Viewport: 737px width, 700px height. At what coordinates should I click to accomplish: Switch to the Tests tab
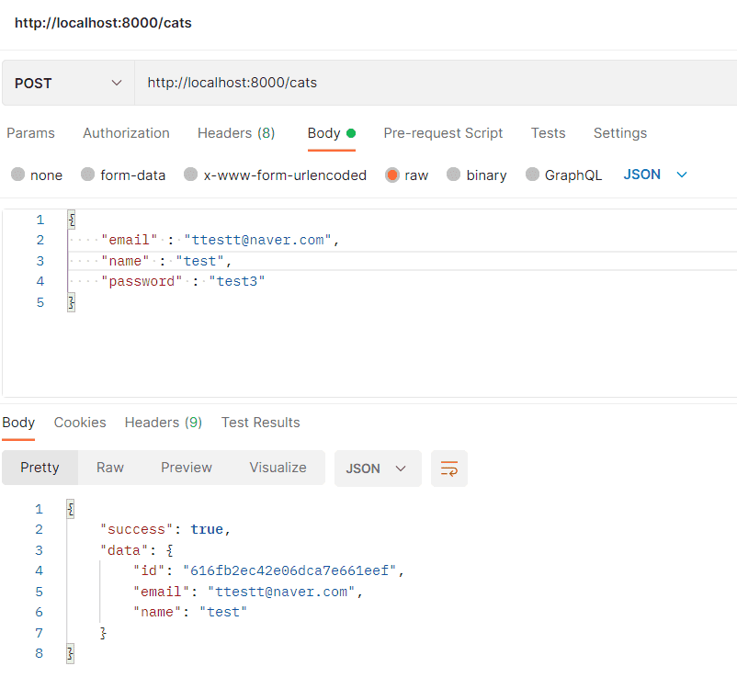click(548, 133)
